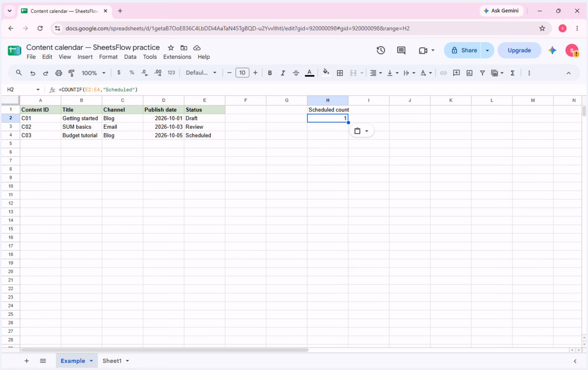The width and height of the screenshot is (588, 370).
Task: Click the Ask Gemini button
Action: point(501,11)
